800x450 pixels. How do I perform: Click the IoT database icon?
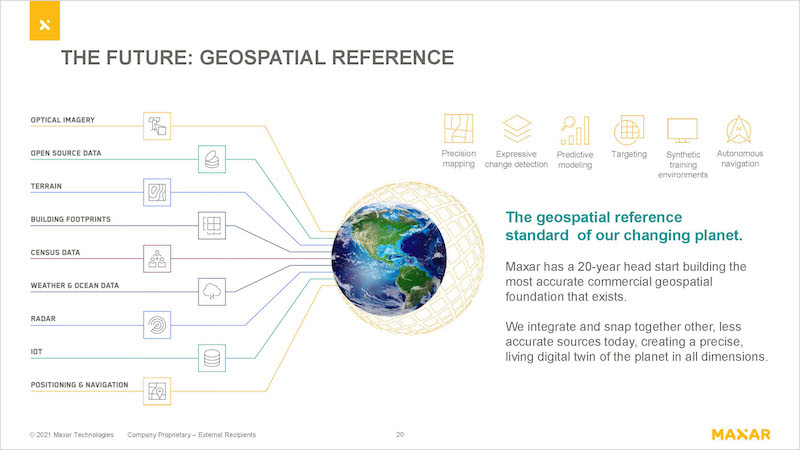point(212,358)
